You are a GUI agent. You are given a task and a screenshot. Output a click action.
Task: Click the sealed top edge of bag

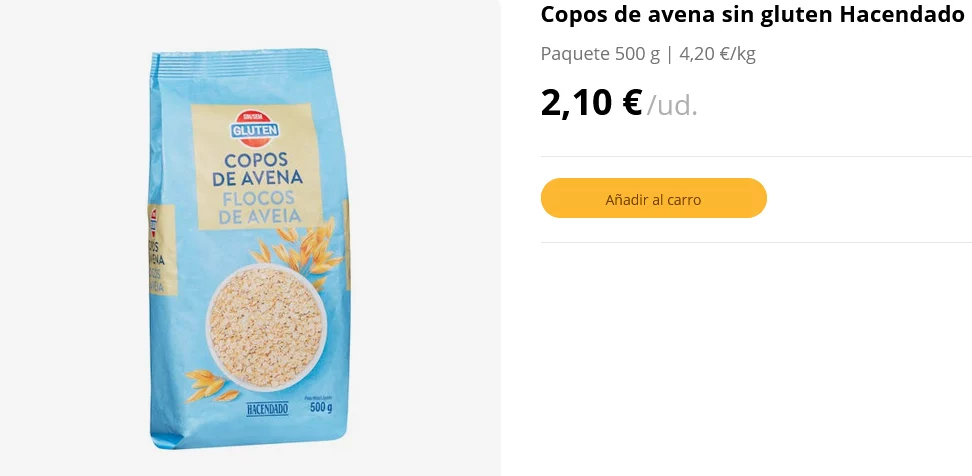239,61
